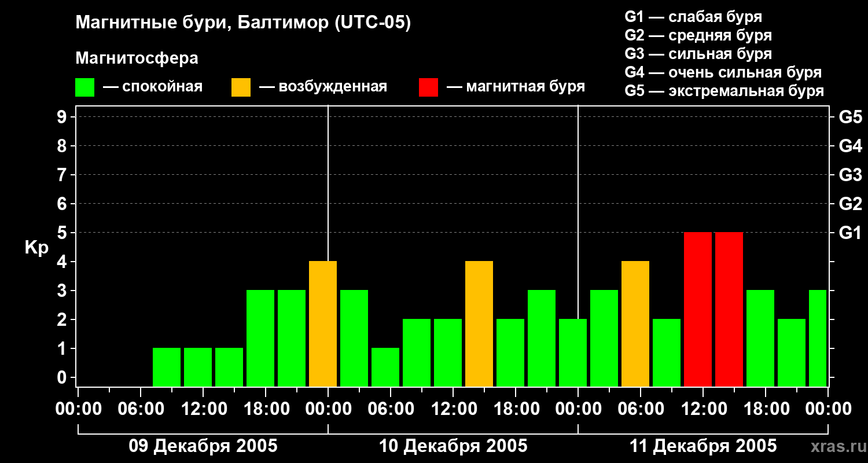
Task: Click the orange bar crossing midnight into 10 Декабря
Action: [323, 324]
